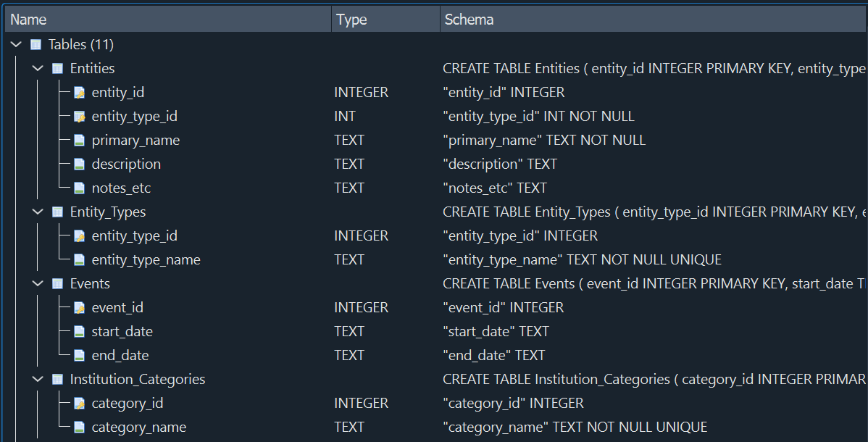Collapse the Entity_Types table chevron

coord(38,212)
